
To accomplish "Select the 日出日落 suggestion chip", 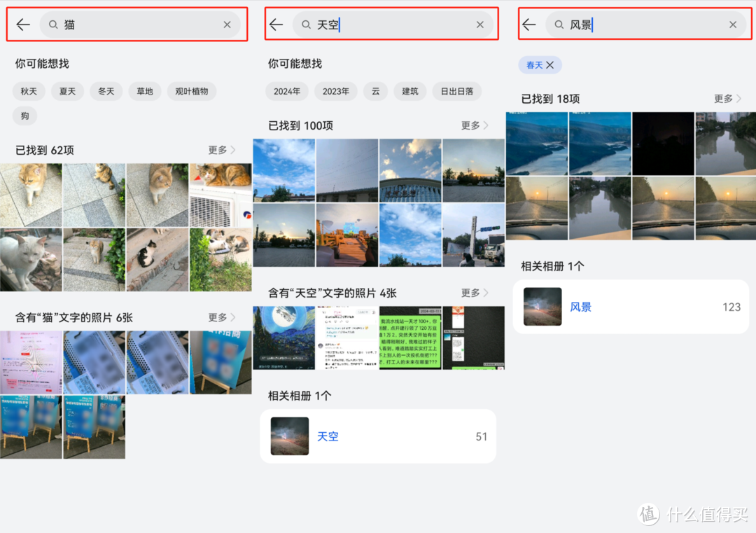I will click(x=457, y=91).
